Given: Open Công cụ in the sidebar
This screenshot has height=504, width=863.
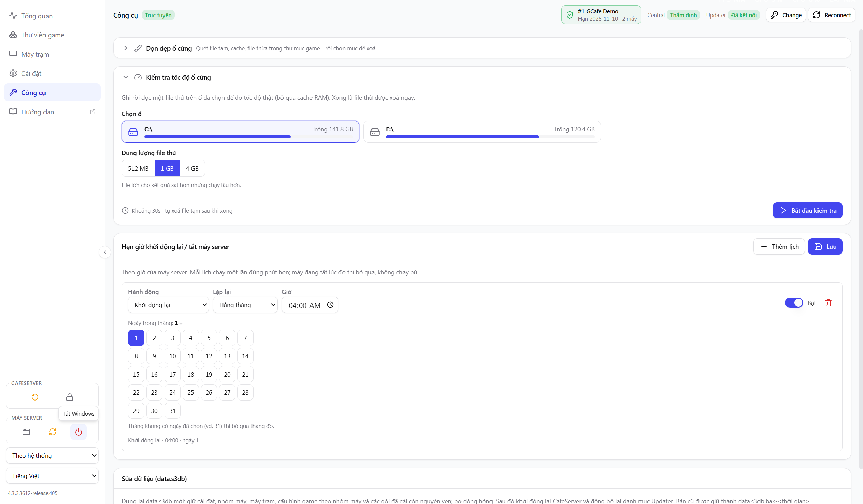Looking at the screenshot, I should (52, 92).
